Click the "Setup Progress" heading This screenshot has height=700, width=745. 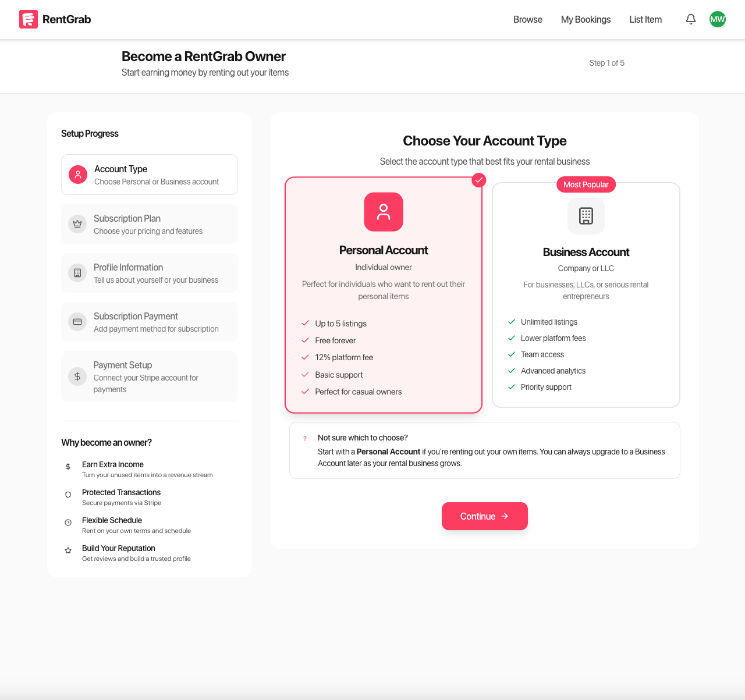point(90,133)
